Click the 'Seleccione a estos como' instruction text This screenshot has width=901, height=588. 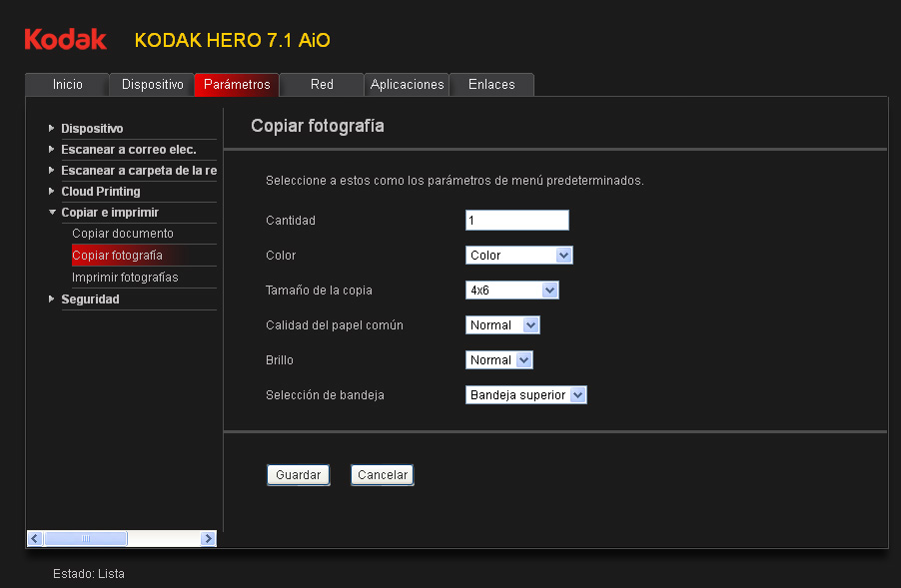(x=454, y=181)
